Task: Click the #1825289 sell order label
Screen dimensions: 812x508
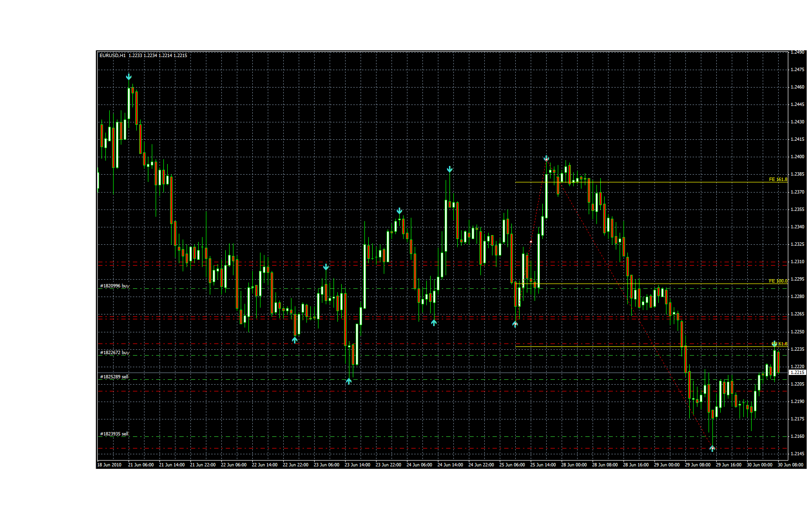Action: (x=114, y=377)
